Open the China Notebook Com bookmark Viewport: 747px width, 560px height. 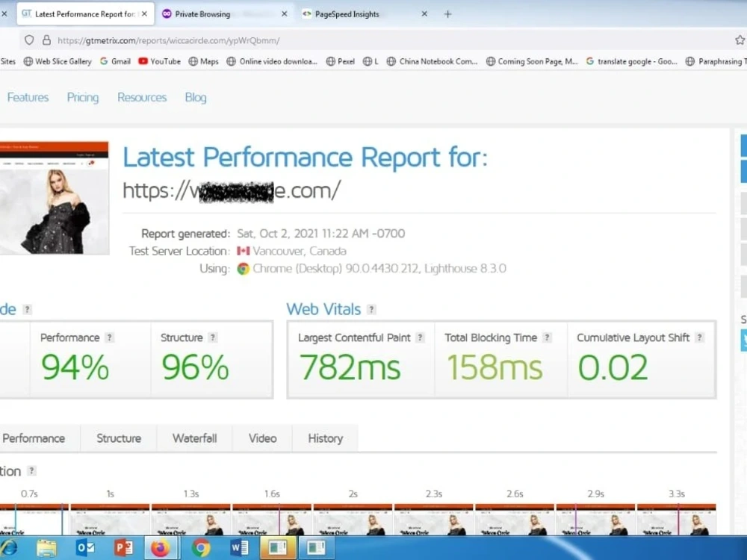pyautogui.click(x=432, y=61)
